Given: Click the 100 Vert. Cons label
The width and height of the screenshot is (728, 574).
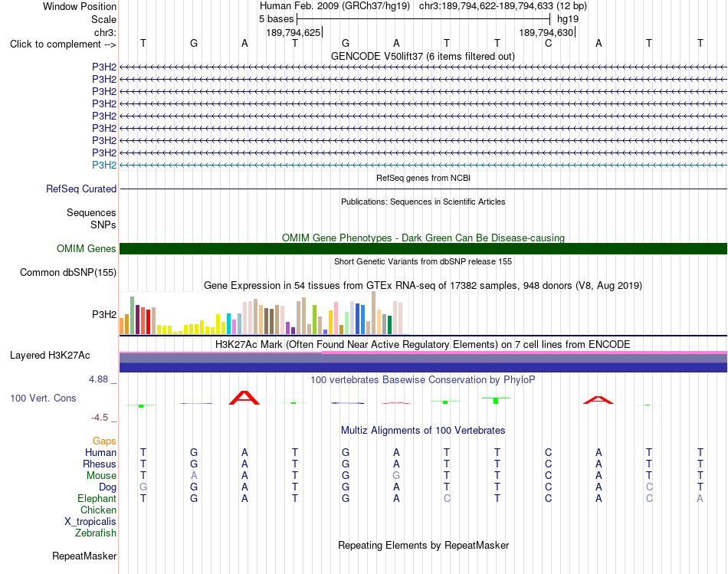Looking at the screenshot, I should click(x=43, y=398).
